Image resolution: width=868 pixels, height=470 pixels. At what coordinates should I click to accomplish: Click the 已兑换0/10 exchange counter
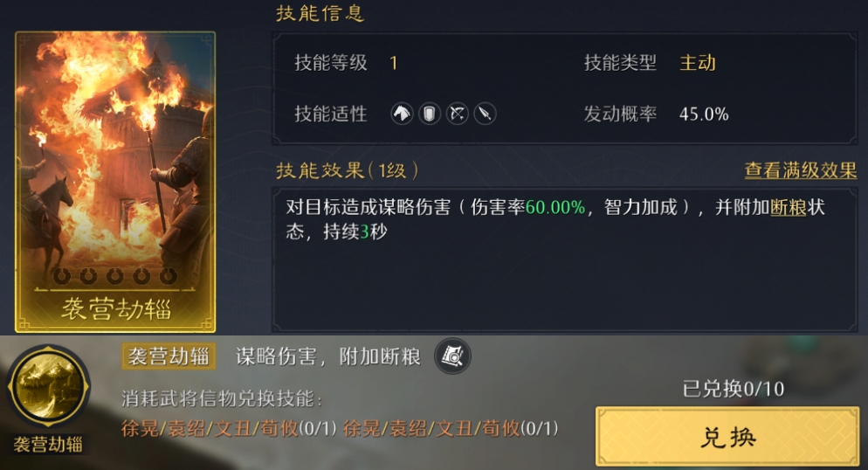[x=733, y=389]
